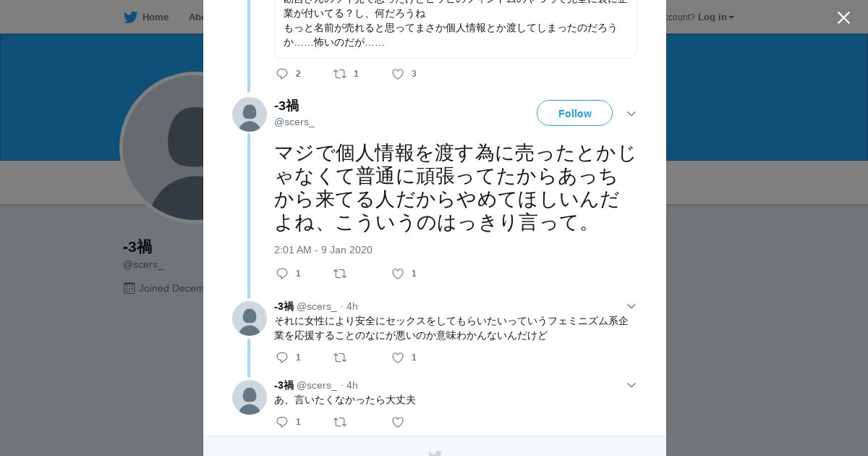The width and height of the screenshot is (868, 456).
Task: Expand options chevron on last 4h reply
Action: 631,385
